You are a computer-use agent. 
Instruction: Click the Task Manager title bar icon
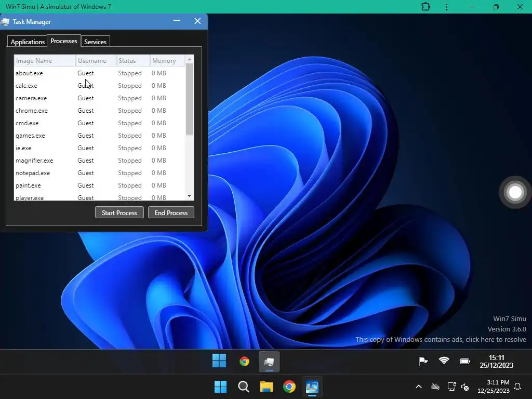coord(5,22)
